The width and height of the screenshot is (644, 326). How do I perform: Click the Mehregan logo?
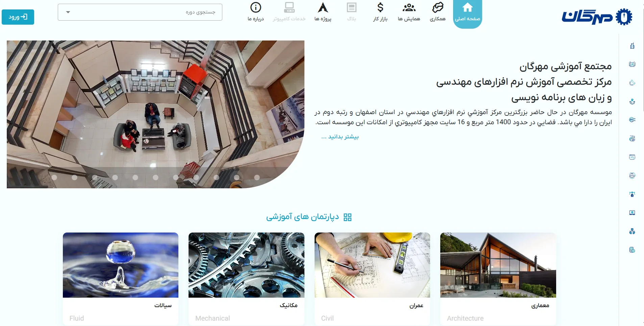(597, 17)
